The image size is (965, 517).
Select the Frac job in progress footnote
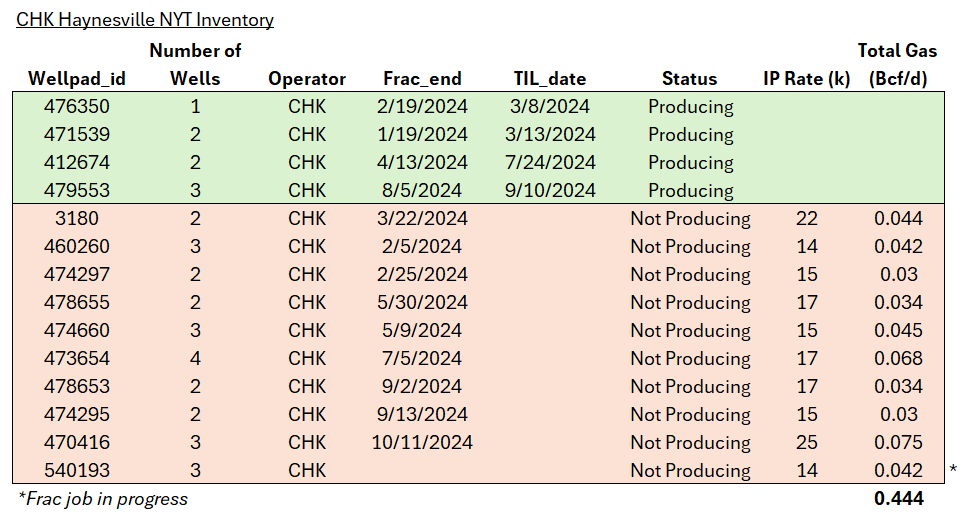click(x=102, y=499)
